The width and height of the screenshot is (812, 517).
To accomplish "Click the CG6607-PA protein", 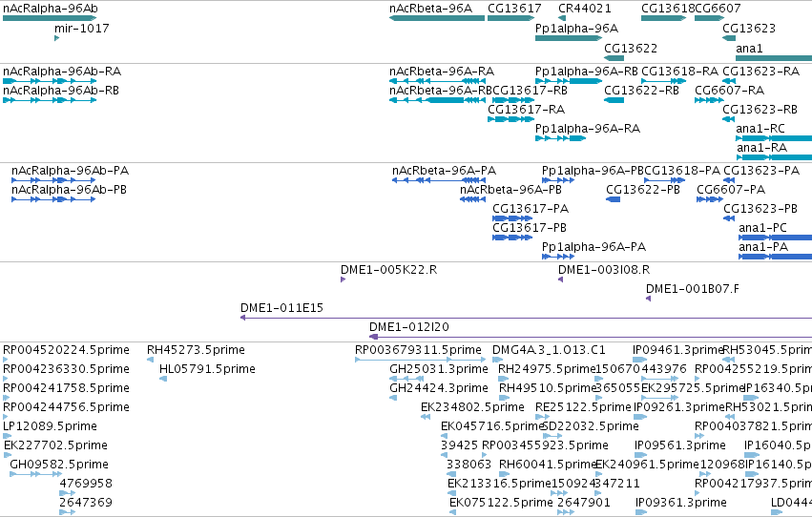I will click(710, 199).
